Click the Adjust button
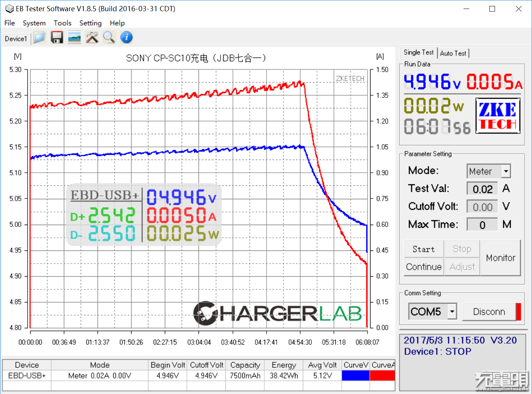The height and width of the screenshot is (394, 532). click(462, 267)
